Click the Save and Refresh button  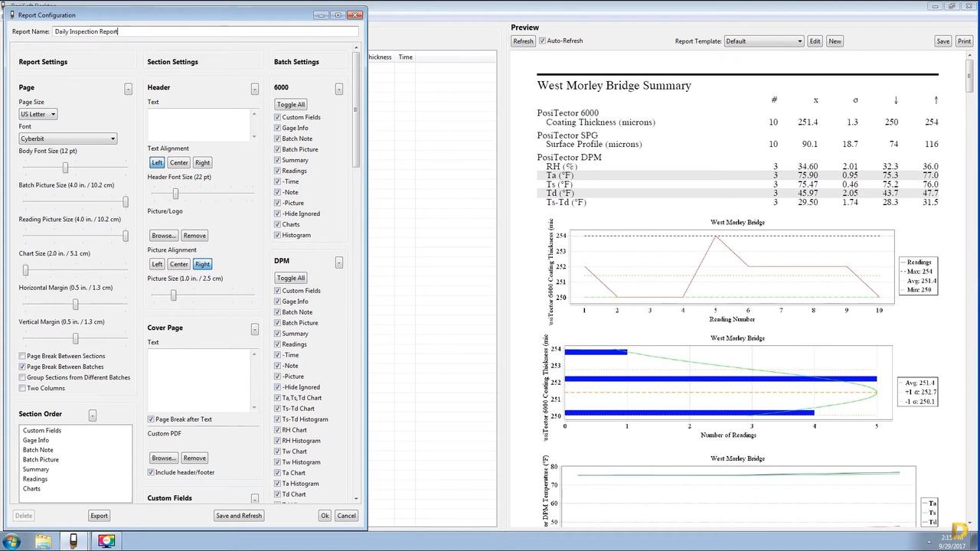pyautogui.click(x=239, y=516)
